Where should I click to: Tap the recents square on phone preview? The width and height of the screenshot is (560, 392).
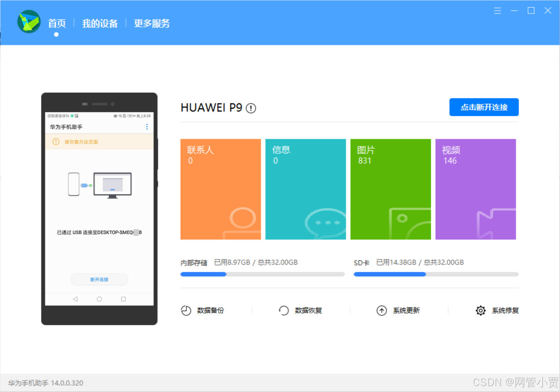(x=123, y=299)
